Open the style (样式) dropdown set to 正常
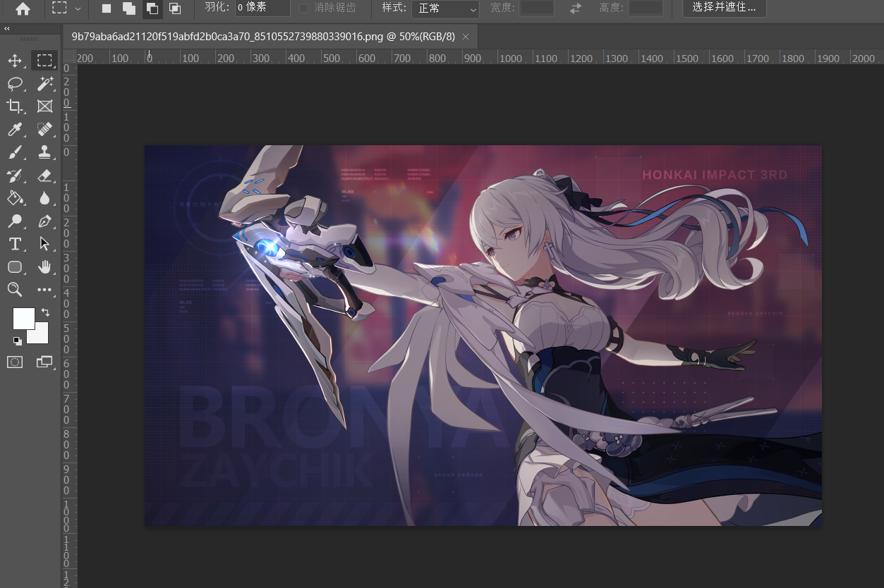The width and height of the screenshot is (884, 588). click(445, 8)
